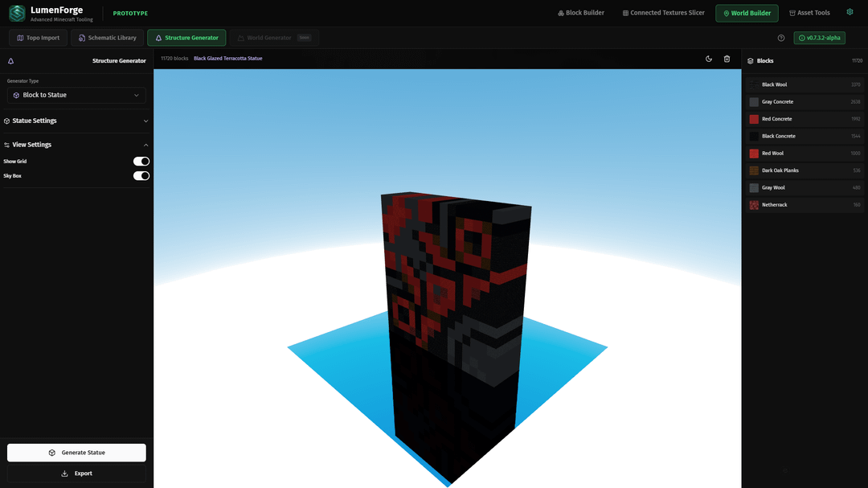Open the Schematic Library tab
Image resolution: width=868 pixels, height=488 pixels.
pyautogui.click(x=107, y=38)
